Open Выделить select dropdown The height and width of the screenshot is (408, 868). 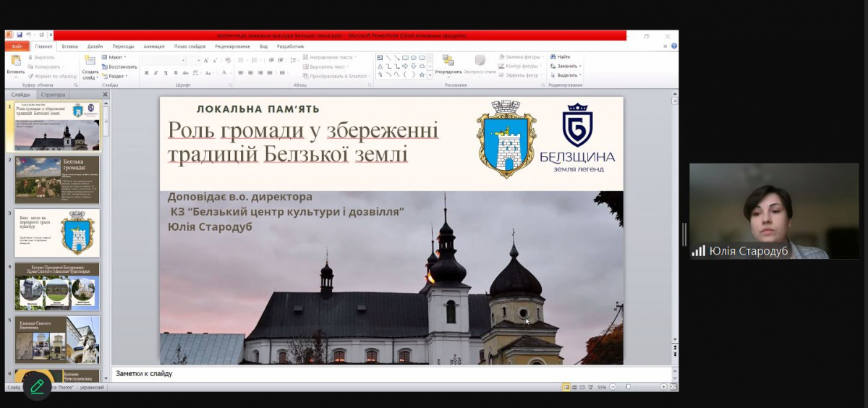(566, 75)
